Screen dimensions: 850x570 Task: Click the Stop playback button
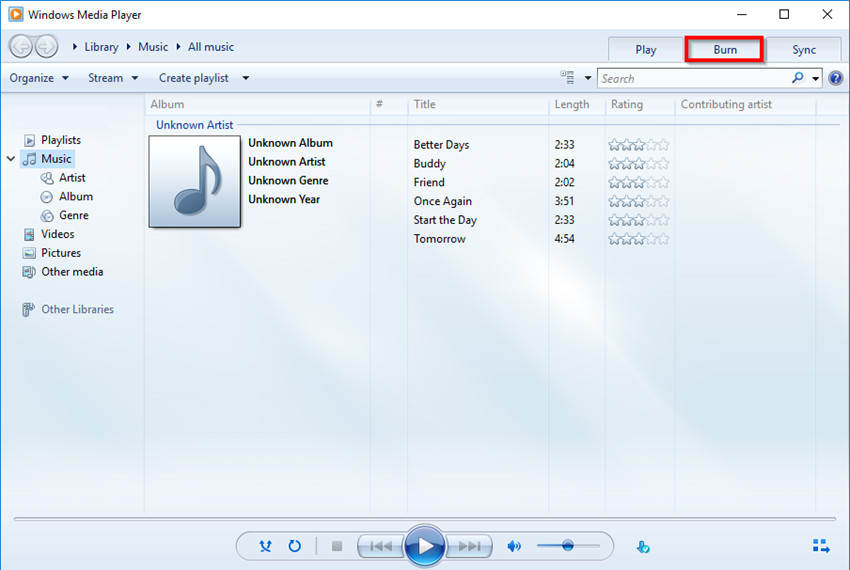point(337,546)
